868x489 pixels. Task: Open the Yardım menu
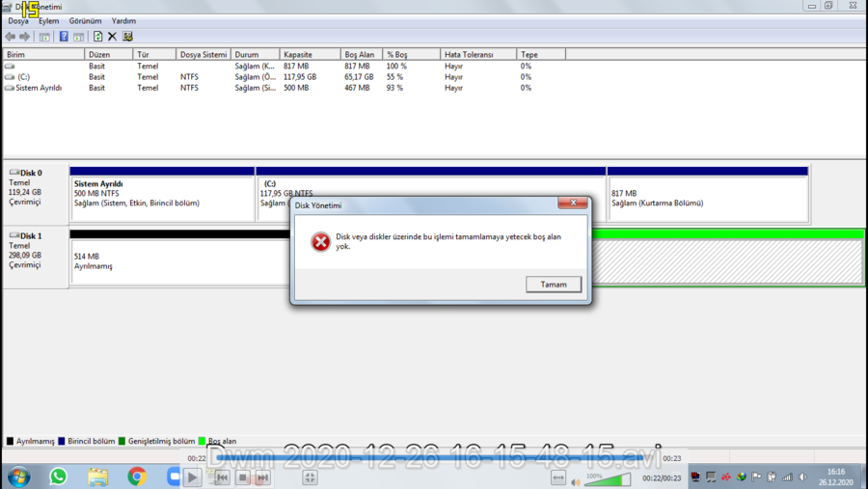(123, 21)
